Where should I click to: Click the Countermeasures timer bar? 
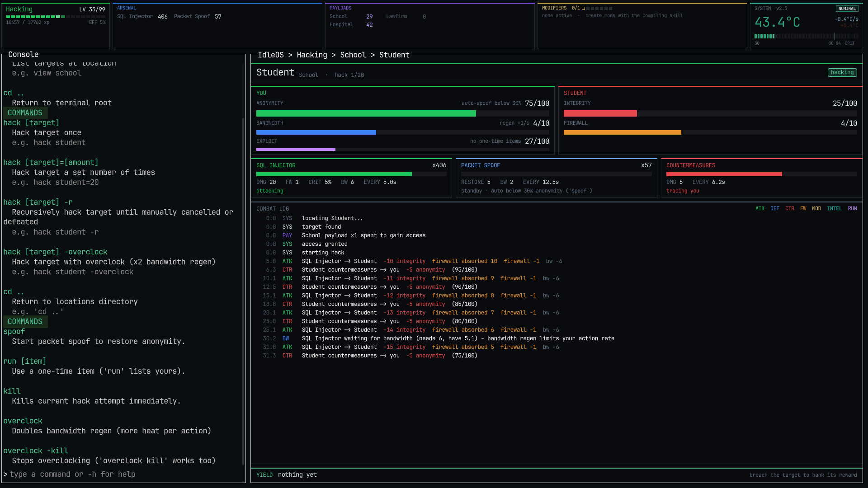pos(762,174)
